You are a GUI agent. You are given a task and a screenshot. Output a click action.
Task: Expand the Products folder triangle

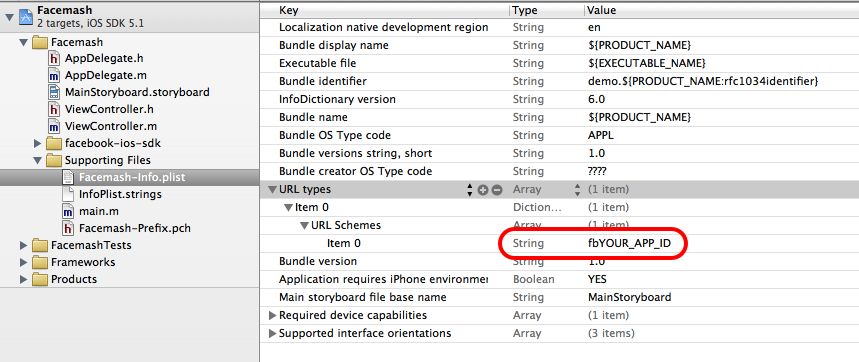point(23,279)
